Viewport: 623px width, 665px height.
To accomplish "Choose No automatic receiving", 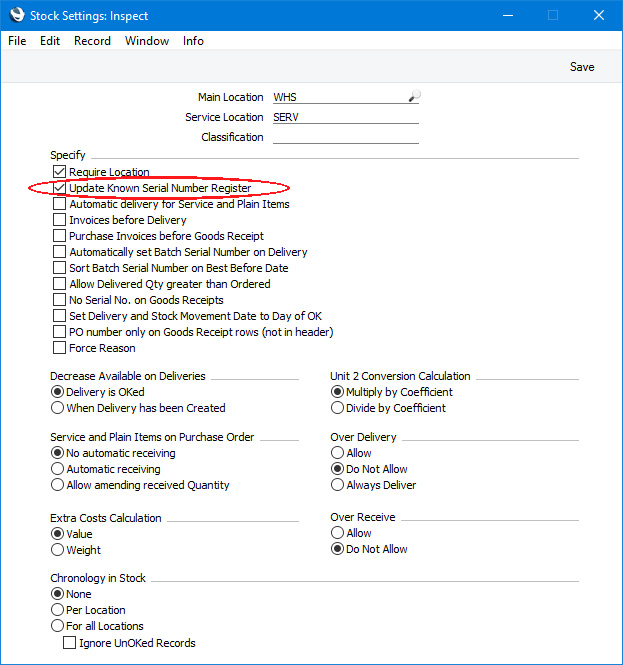I will (57, 453).
